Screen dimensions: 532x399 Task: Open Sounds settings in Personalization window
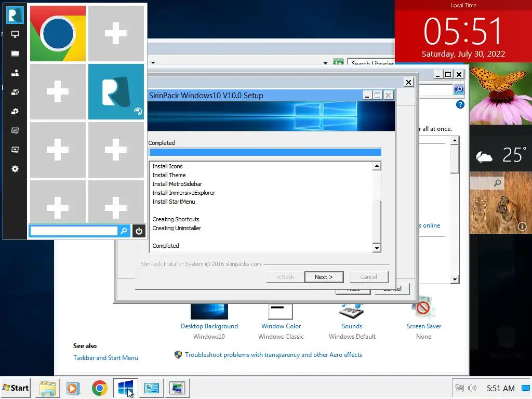[x=352, y=326]
